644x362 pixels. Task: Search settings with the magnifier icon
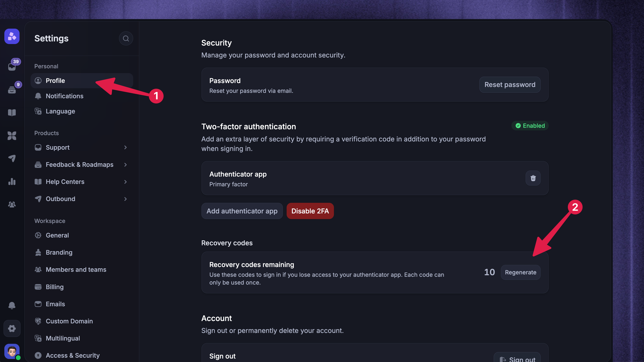(126, 38)
